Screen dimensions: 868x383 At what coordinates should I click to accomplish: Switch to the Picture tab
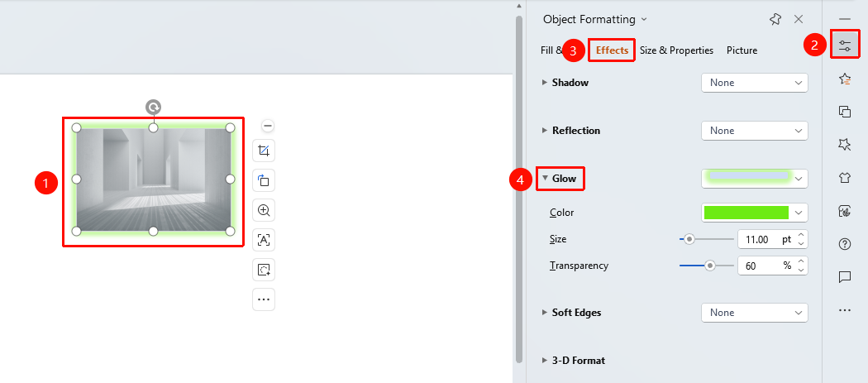coord(742,50)
